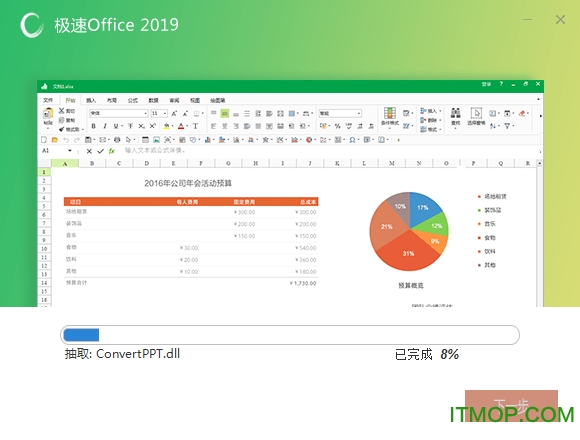The width and height of the screenshot is (580, 440).
Task: Click the title 2016年公司年会活动预算
Action: 188,183
